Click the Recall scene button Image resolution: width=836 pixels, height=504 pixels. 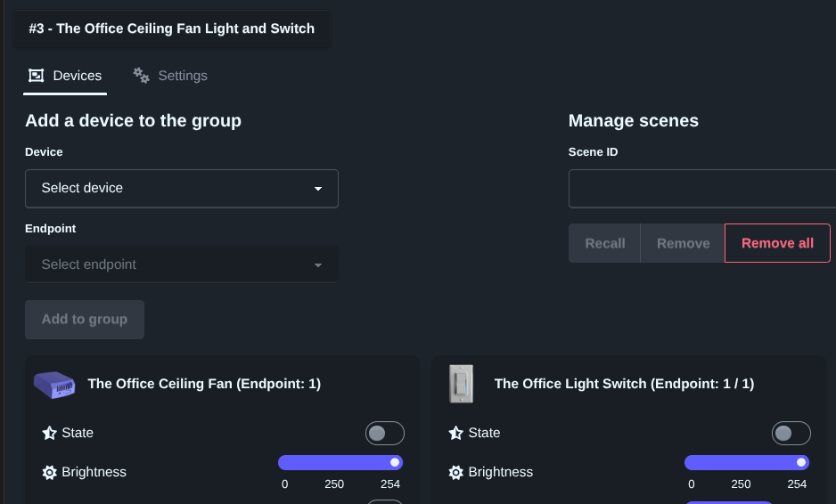click(x=604, y=243)
